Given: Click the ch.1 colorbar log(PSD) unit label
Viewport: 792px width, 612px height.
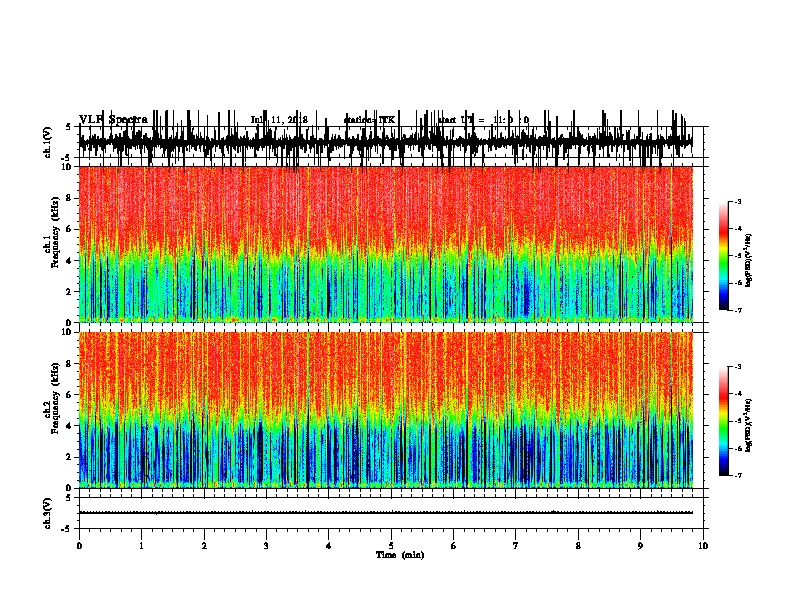Looking at the screenshot, I should point(748,261).
